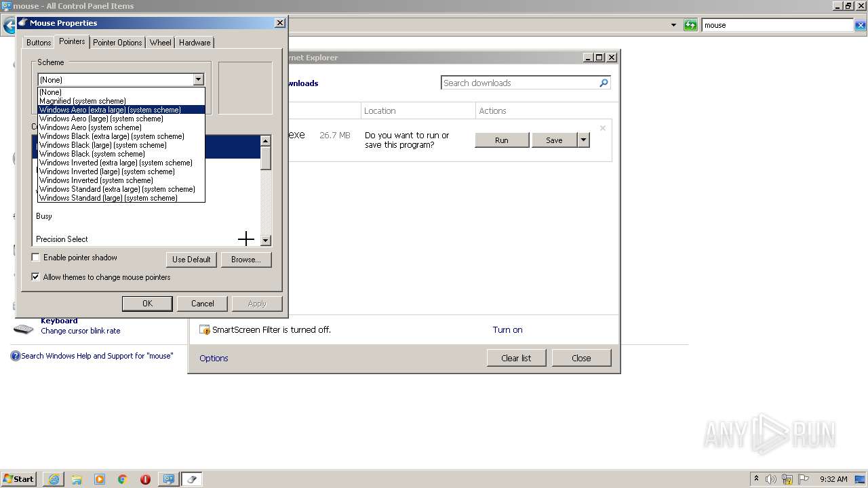Screen dimensions: 868x488
Task: Open the Hardware tab
Action: point(195,42)
